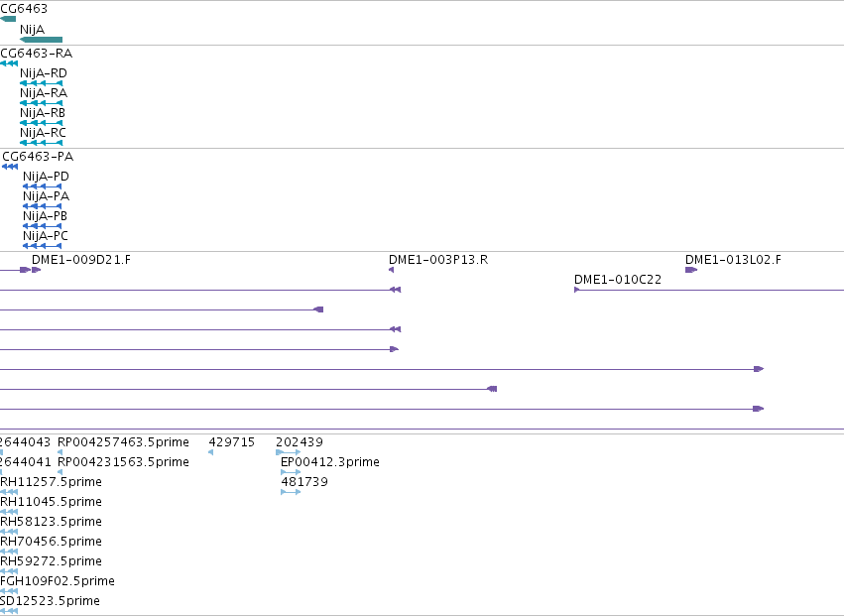Select the NijA-PC protein feature

click(x=42, y=247)
